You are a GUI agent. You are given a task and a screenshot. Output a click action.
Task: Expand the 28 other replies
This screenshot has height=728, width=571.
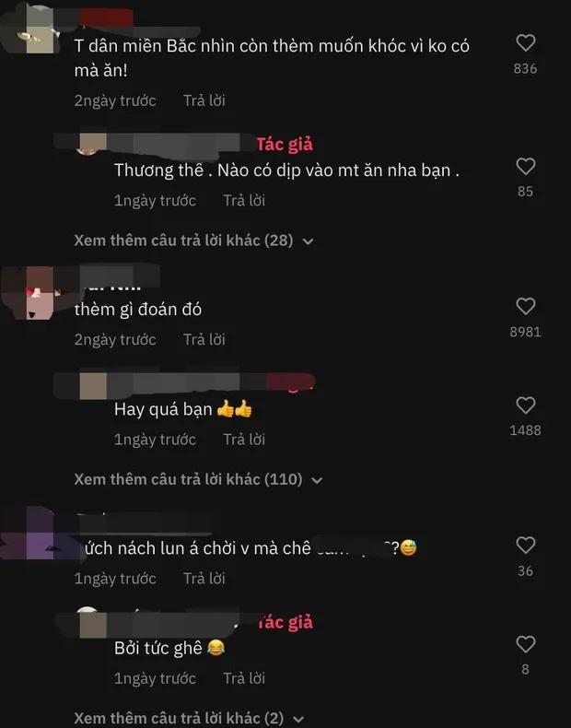pos(194,241)
